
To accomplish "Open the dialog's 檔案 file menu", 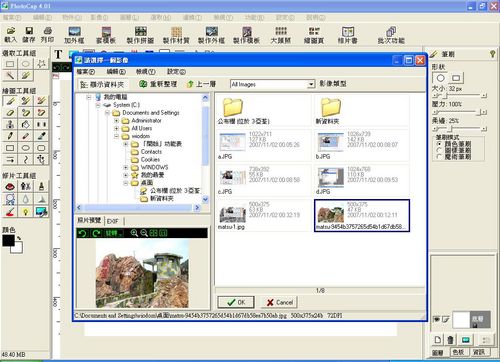I will pyautogui.click(x=86, y=72).
